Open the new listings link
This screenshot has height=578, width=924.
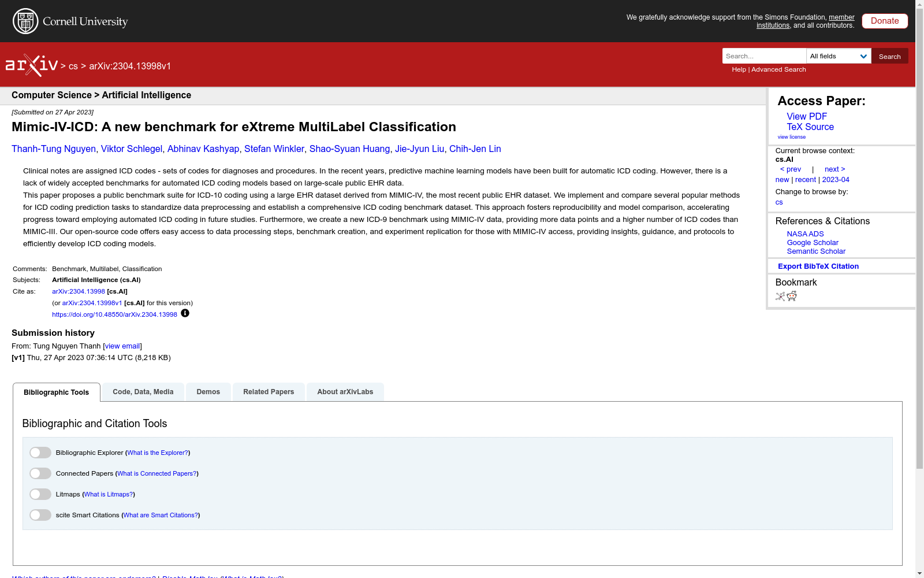pyautogui.click(x=782, y=180)
